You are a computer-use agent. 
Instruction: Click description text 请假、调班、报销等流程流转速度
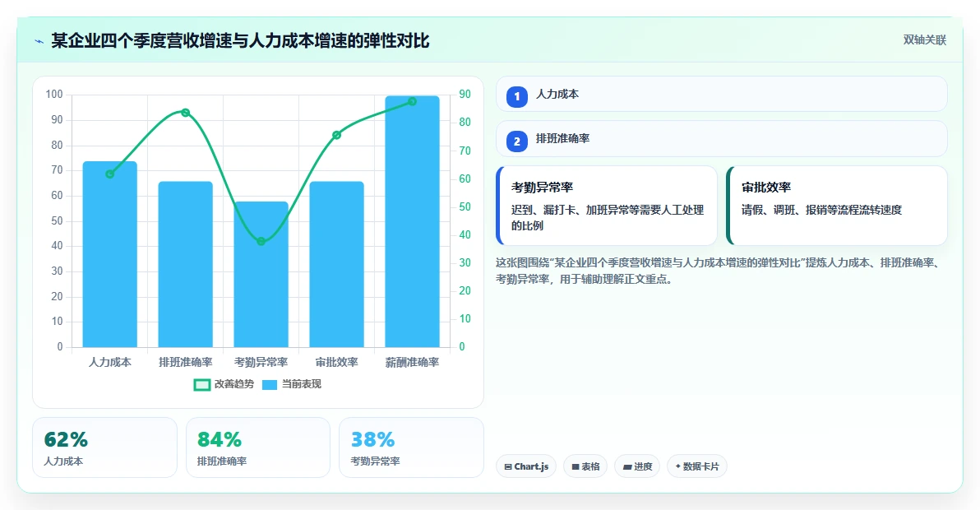coord(822,210)
